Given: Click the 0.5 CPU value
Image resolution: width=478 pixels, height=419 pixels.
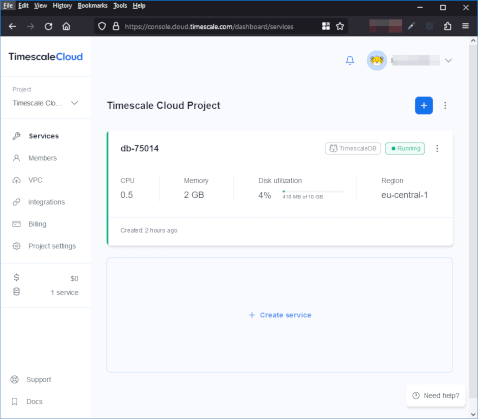Looking at the screenshot, I should [127, 195].
